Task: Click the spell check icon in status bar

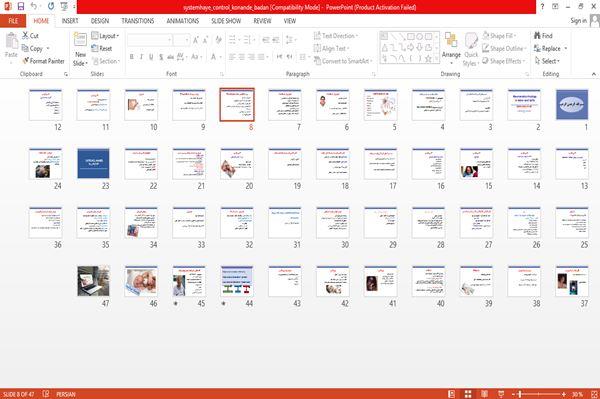Action: coord(46,394)
